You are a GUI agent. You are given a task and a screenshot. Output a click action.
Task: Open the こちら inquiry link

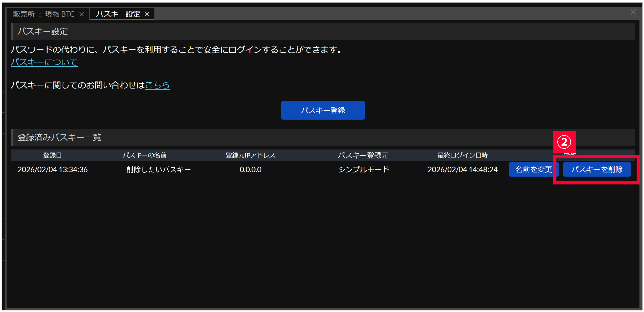click(x=157, y=85)
